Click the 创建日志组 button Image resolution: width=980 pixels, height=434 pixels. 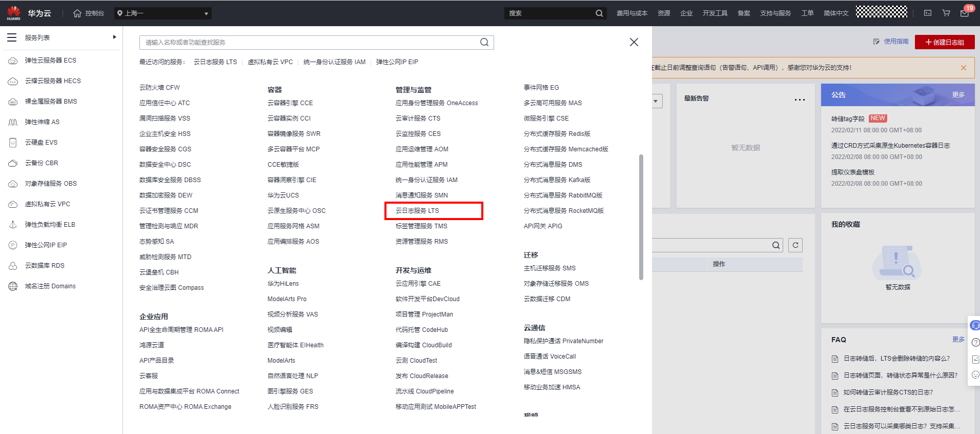click(944, 42)
